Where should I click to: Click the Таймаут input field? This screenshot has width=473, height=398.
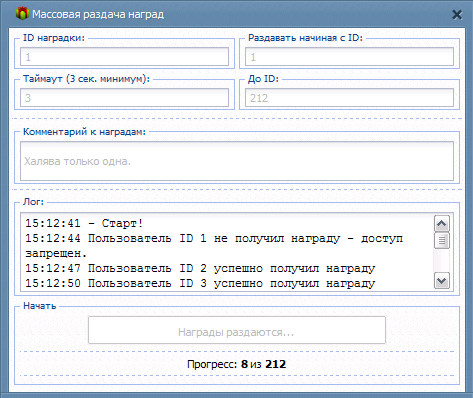pos(124,98)
